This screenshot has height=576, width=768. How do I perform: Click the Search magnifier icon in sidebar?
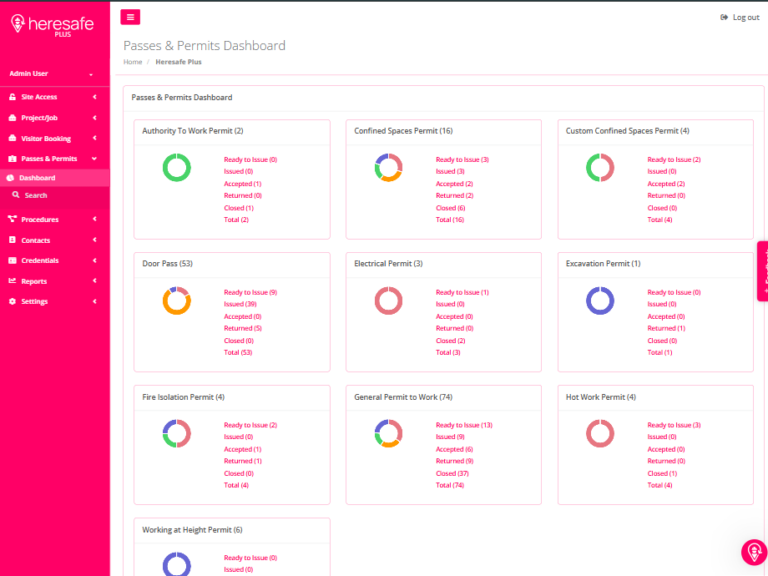tap(16, 195)
